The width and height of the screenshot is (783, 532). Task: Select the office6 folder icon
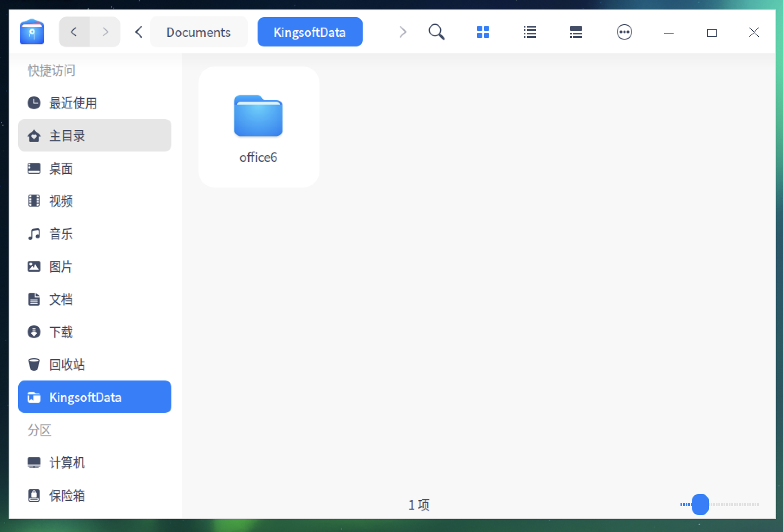[x=258, y=116]
